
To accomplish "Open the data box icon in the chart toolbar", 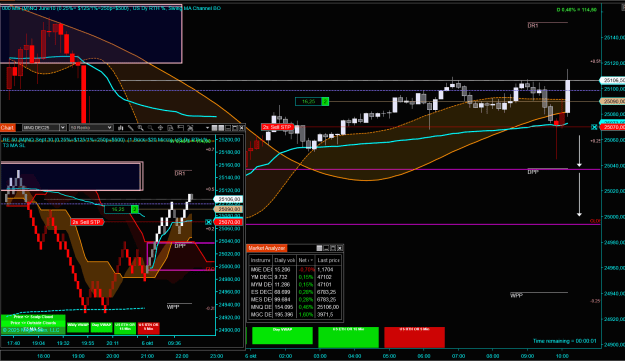I will (x=170, y=128).
